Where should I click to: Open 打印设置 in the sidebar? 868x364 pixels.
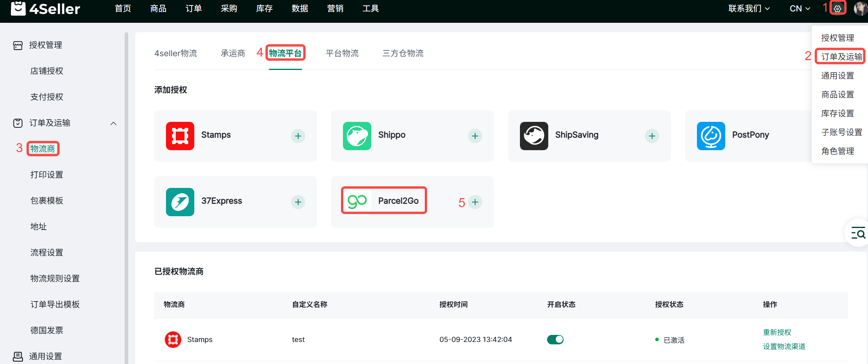tap(47, 175)
